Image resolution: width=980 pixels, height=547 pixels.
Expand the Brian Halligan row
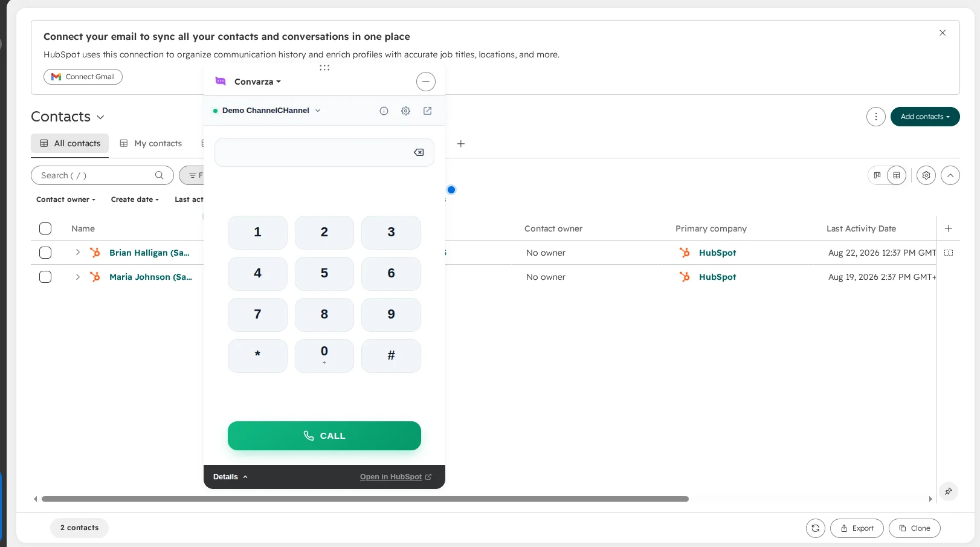(x=78, y=252)
